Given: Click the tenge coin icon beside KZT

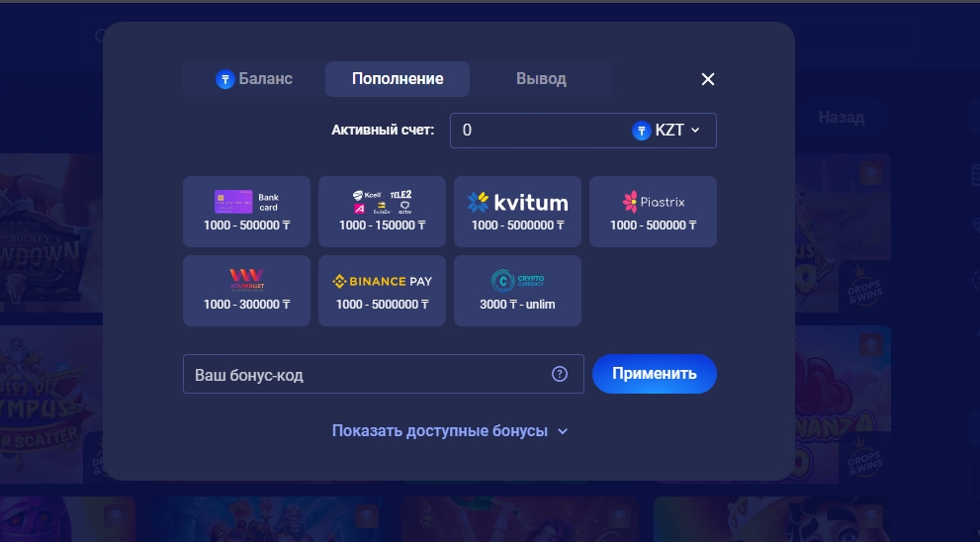Looking at the screenshot, I should (x=642, y=131).
